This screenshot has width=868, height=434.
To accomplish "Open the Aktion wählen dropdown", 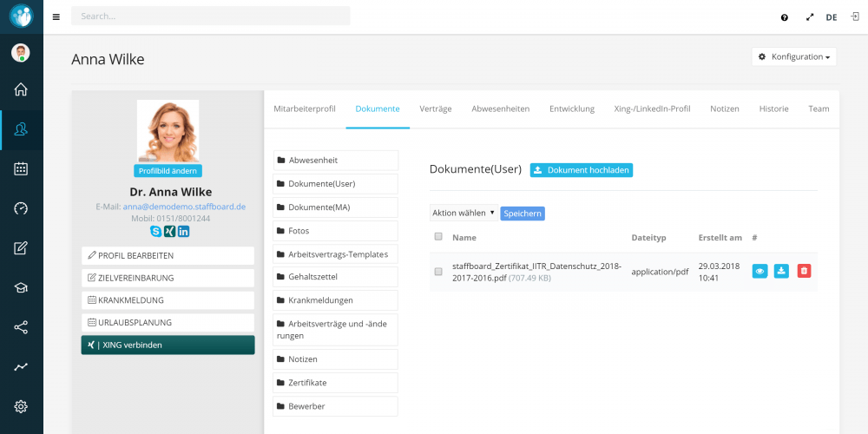I will [x=464, y=214].
